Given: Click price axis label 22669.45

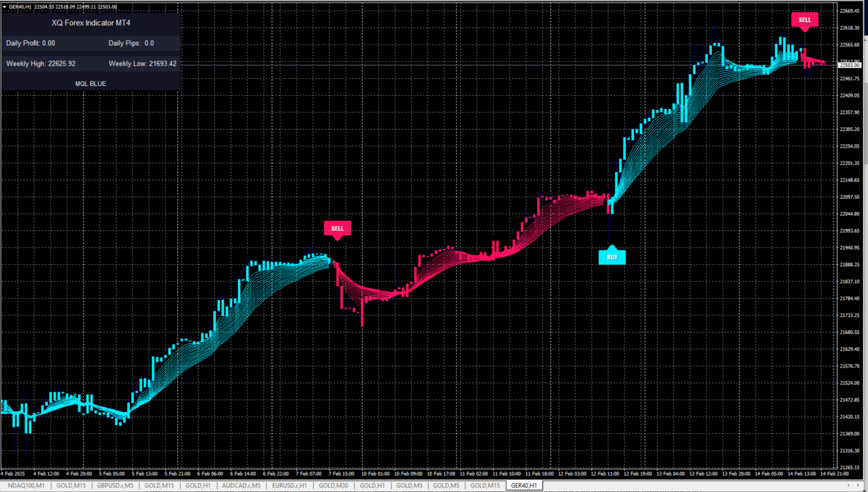Looking at the screenshot, I should (x=850, y=11).
